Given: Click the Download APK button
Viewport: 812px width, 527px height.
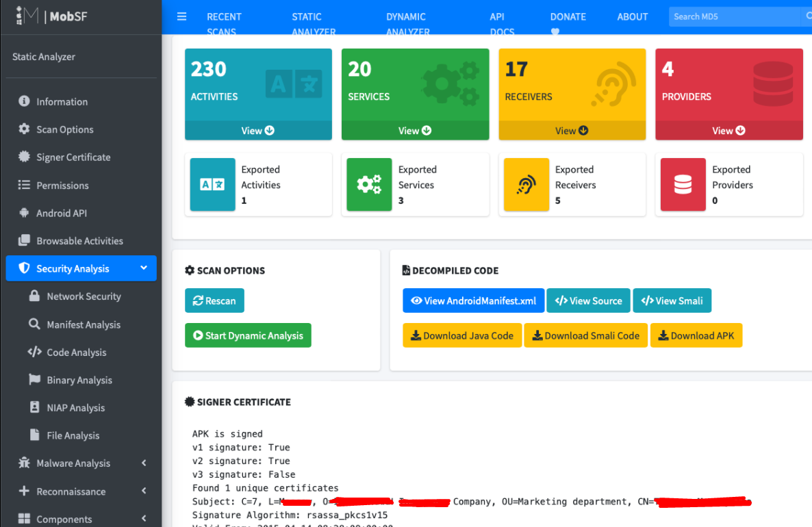Looking at the screenshot, I should [x=696, y=335].
